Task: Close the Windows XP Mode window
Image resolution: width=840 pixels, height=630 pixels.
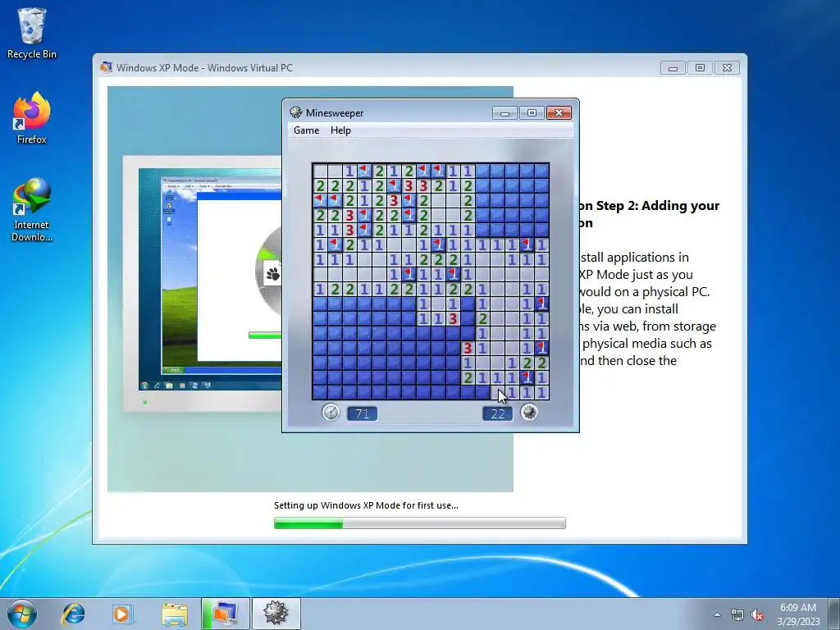Action: (x=727, y=67)
